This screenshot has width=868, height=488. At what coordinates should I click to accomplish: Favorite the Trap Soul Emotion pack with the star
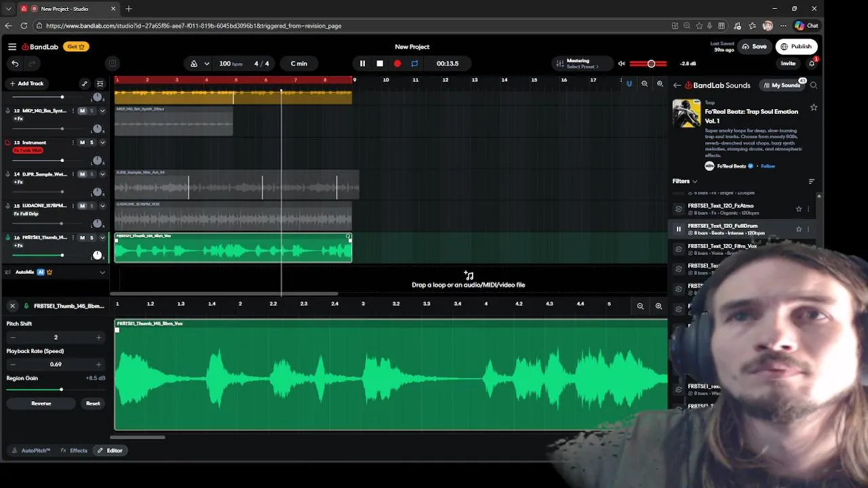click(814, 107)
